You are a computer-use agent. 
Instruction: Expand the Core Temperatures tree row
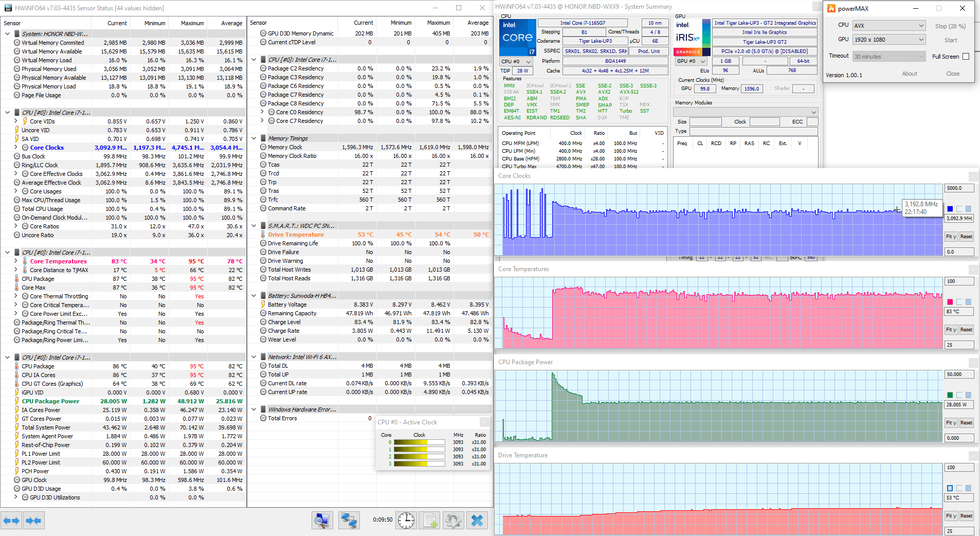(16, 261)
